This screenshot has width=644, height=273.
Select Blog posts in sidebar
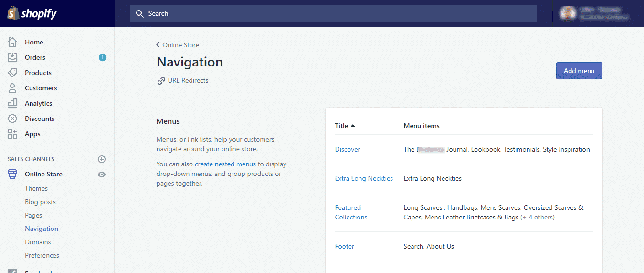pyautogui.click(x=40, y=202)
